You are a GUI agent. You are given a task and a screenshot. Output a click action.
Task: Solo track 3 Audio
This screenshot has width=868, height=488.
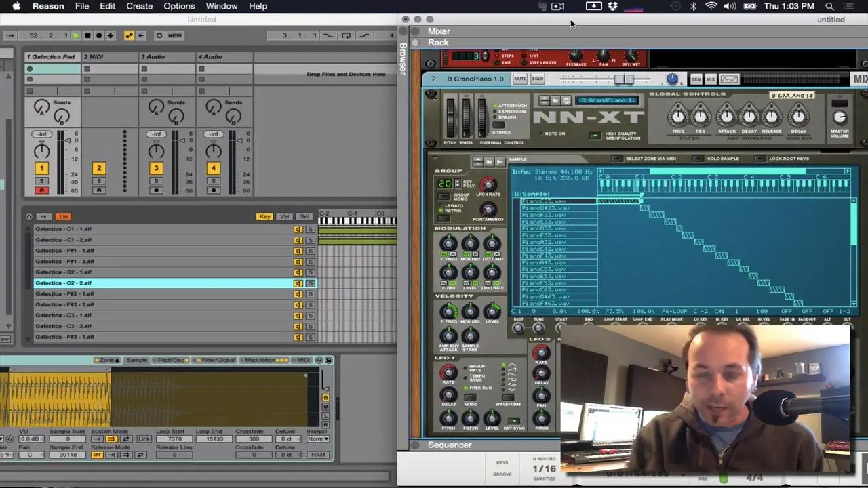(x=156, y=181)
